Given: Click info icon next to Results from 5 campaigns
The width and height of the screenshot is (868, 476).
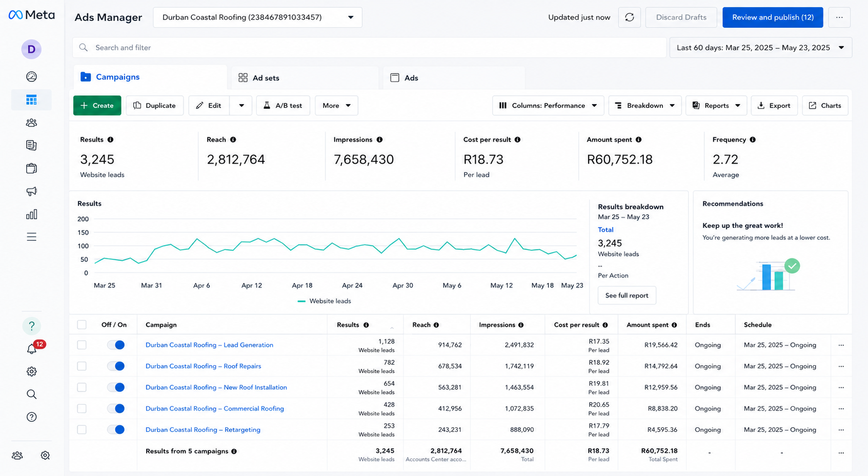Looking at the screenshot, I should pos(234,451).
